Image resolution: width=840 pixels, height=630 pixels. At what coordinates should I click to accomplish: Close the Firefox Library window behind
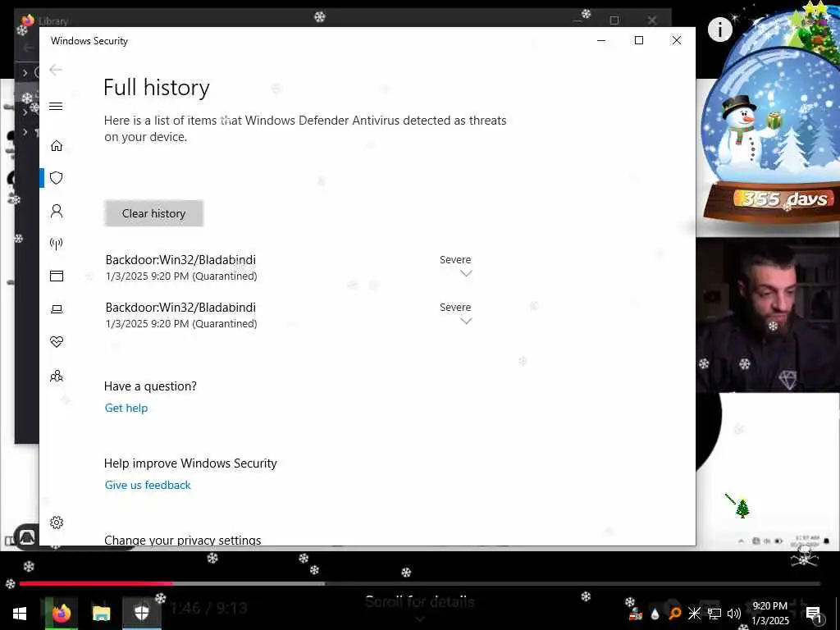coord(651,21)
